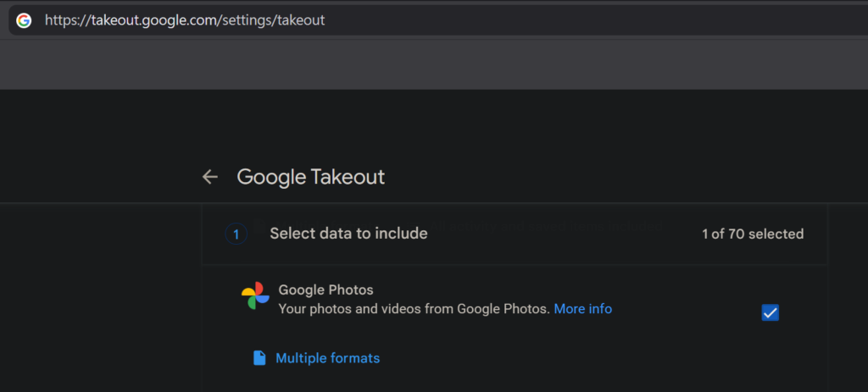Click the blue file icon beside Multiple formats
Viewport: 868px width, 392px height.
click(x=259, y=358)
